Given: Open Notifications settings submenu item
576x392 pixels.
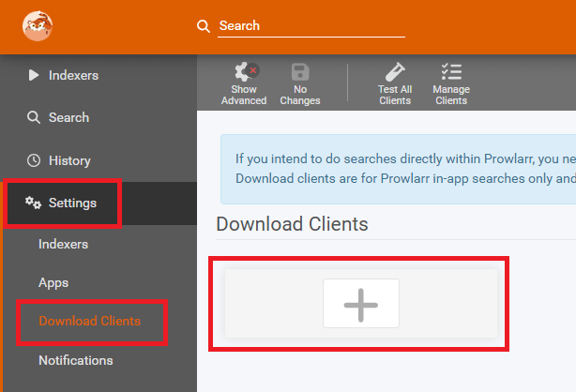Looking at the screenshot, I should pyautogui.click(x=76, y=360).
